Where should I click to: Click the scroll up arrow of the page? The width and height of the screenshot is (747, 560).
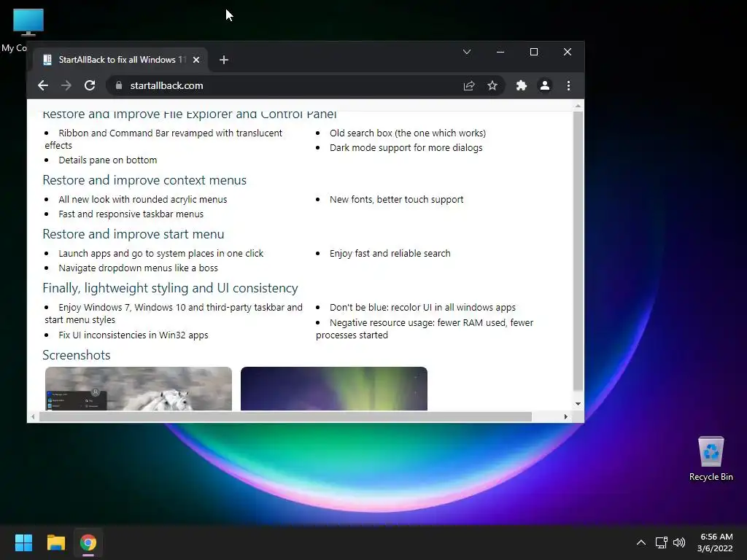click(x=578, y=106)
